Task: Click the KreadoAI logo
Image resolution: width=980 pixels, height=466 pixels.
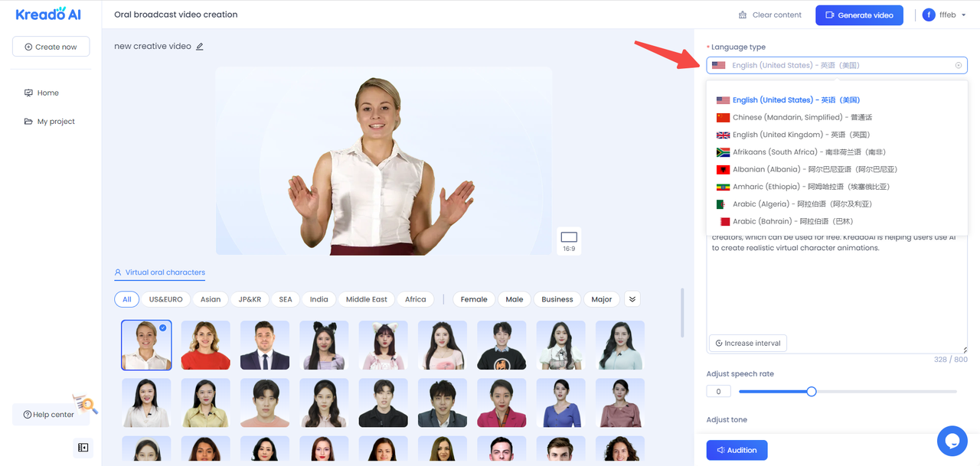Action: tap(48, 14)
